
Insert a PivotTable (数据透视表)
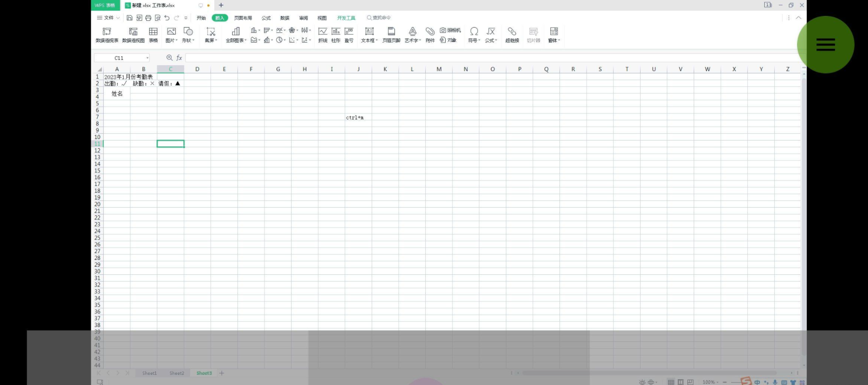coord(107,35)
